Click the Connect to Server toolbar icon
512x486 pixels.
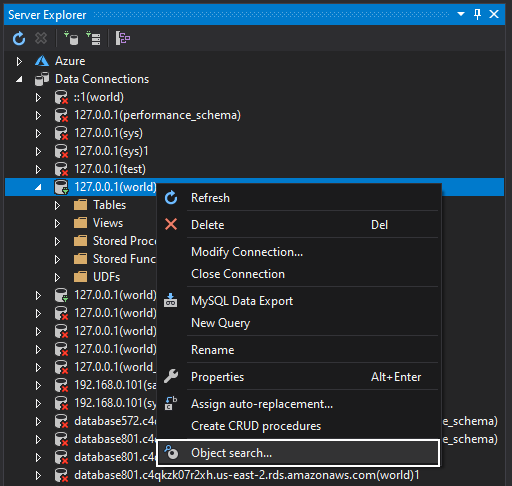pos(93,38)
